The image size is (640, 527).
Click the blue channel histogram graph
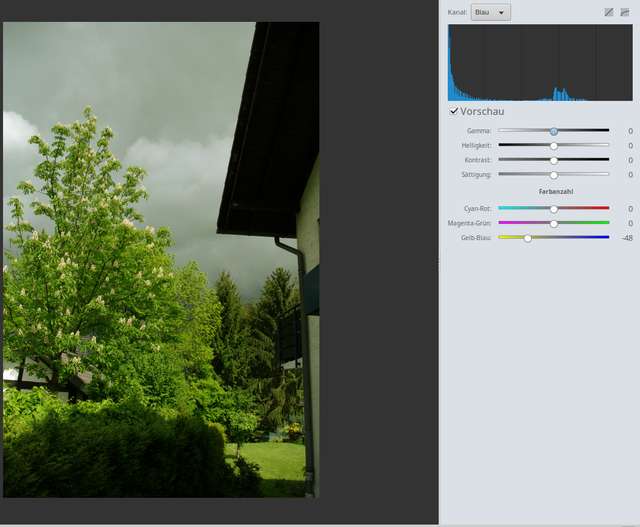click(533, 63)
